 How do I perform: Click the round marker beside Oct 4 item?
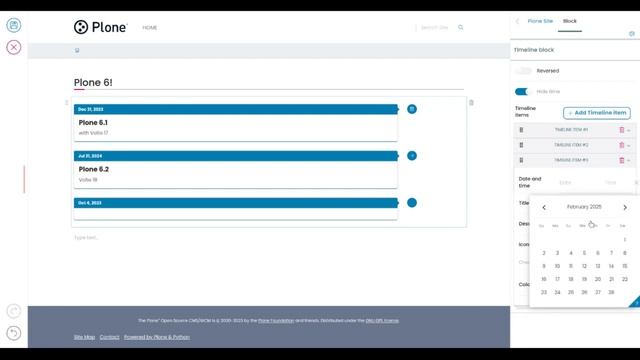[412, 202]
